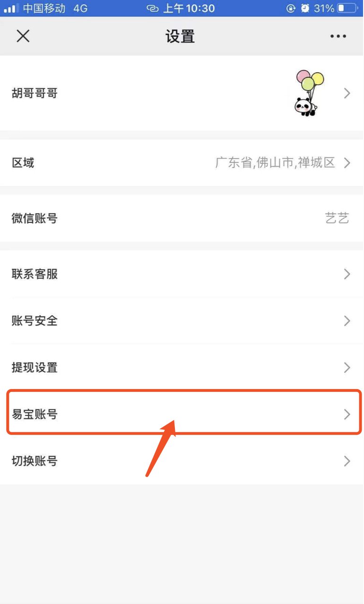Expand the 区域 row chevron
Screen dimensions: 364x604
coord(347,163)
